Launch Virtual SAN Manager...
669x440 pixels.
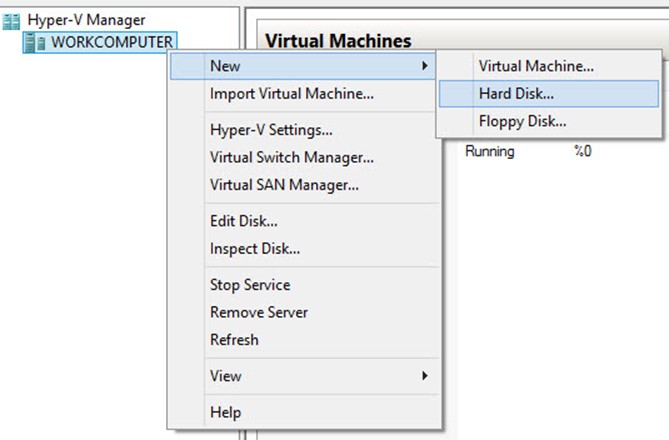284,185
